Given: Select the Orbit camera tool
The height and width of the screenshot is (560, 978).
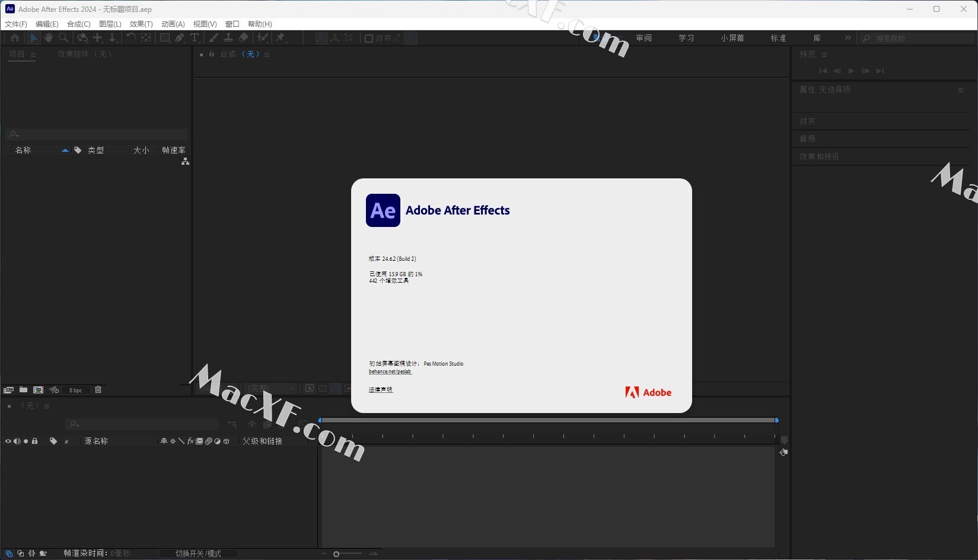Looking at the screenshot, I should coord(82,38).
